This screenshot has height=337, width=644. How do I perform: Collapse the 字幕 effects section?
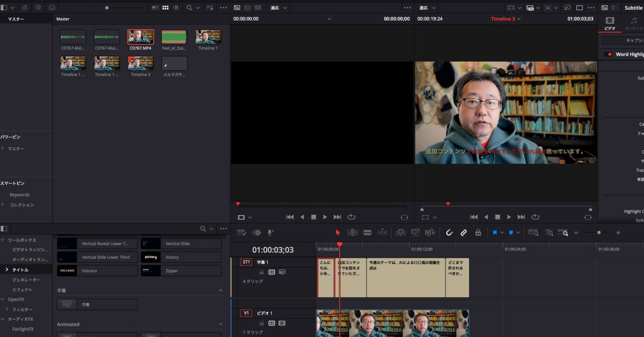tap(220, 290)
